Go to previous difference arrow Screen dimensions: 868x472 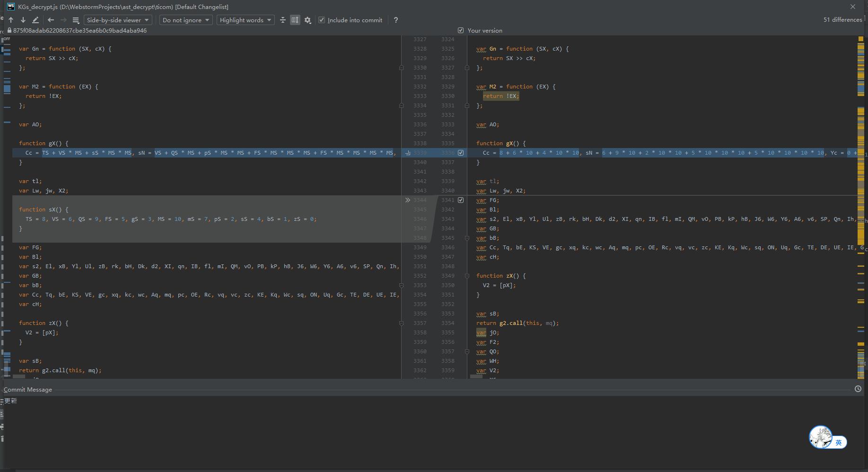point(11,20)
